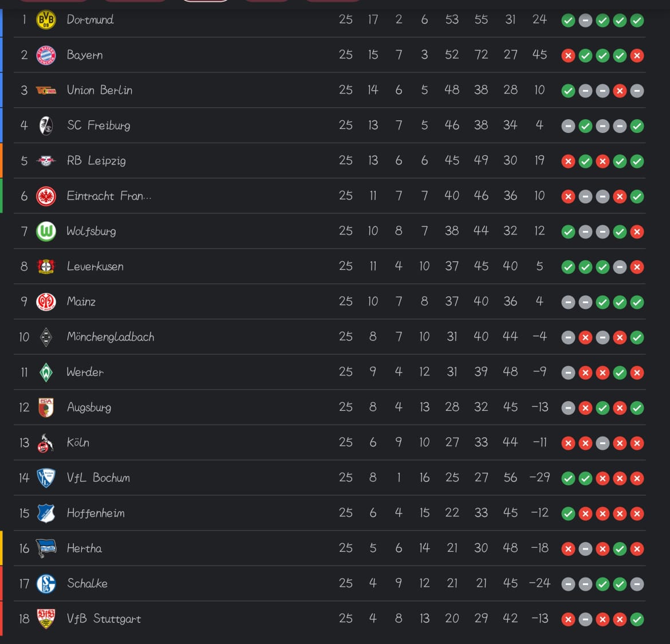
Task: Open the VfL Bochum team link
Action: coord(98,478)
